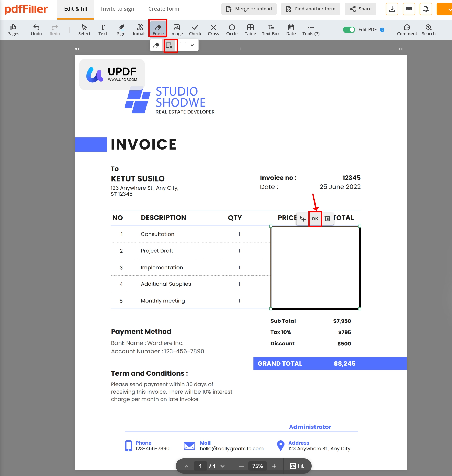Choose the Circle tool

pos(232,30)
